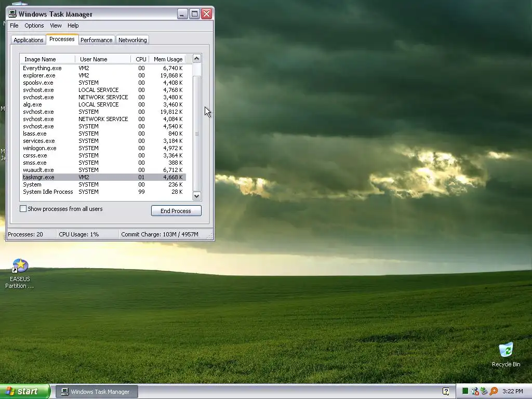Select the explorer.exe process

104,75
